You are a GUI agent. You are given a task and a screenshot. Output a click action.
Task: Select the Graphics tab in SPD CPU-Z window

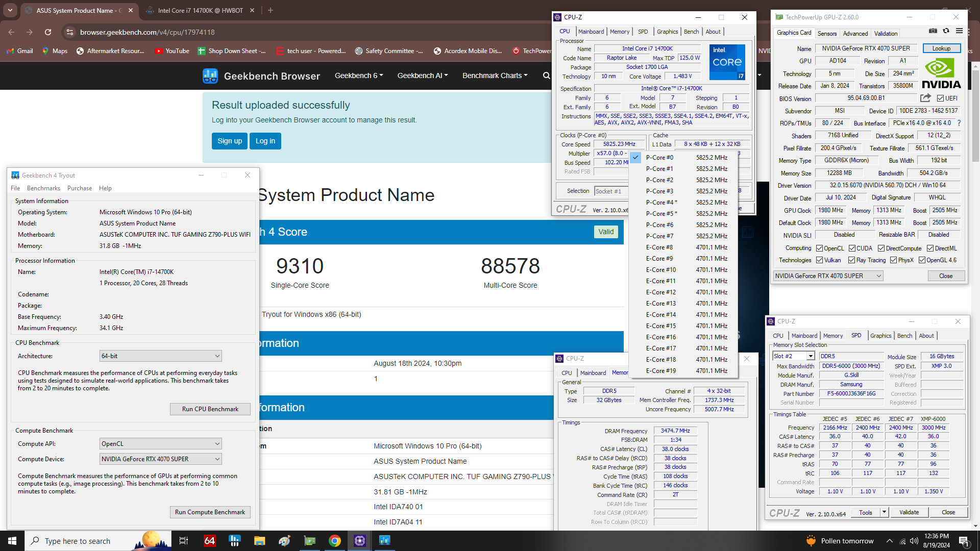[x=880, y=336]
